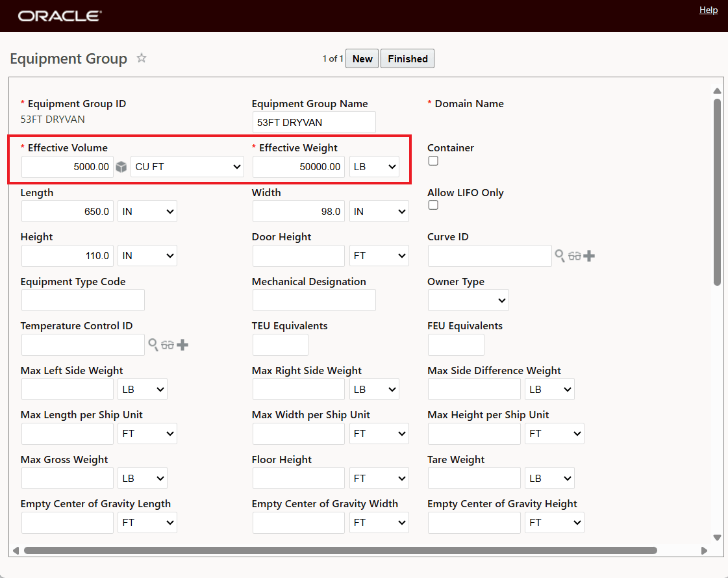Open the Height unit dropdown
The width and height of the screenshot is (728, 578).
(x=147, y=256)
